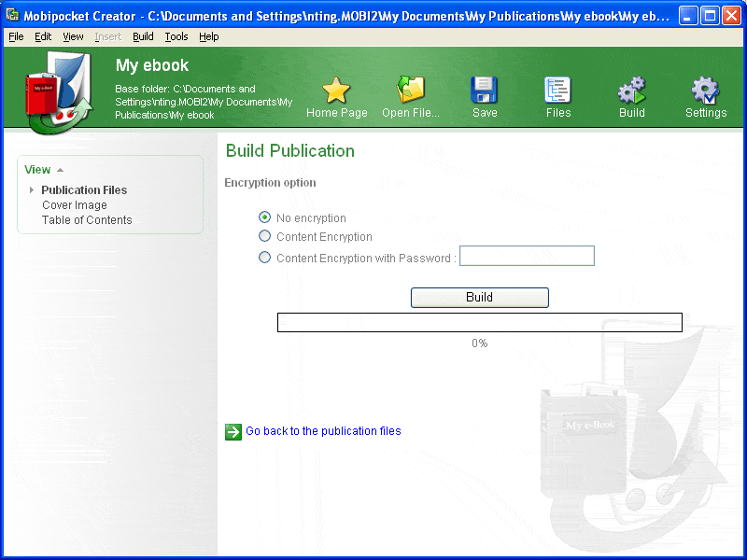Open the Build menu
The image size is (747, 560).
click(143, 36)
